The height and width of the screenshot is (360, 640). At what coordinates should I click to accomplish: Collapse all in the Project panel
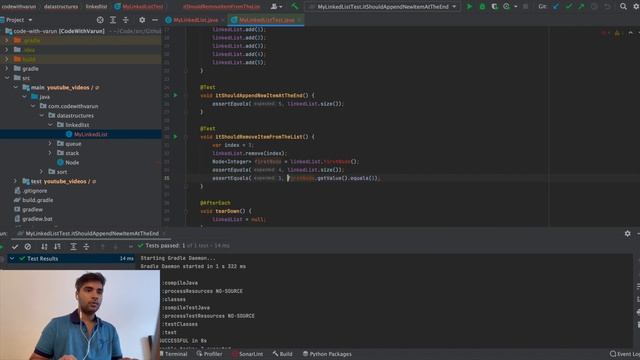coord(126,20)
